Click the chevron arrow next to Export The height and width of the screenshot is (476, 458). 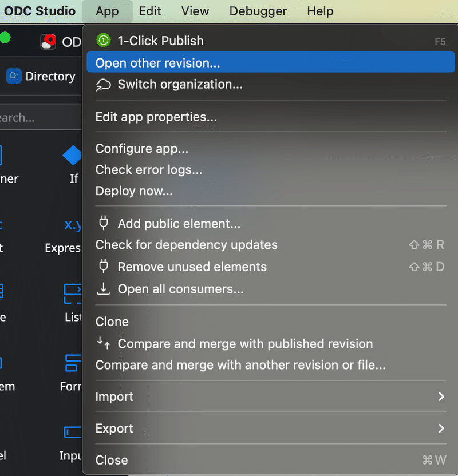[441, 429]
